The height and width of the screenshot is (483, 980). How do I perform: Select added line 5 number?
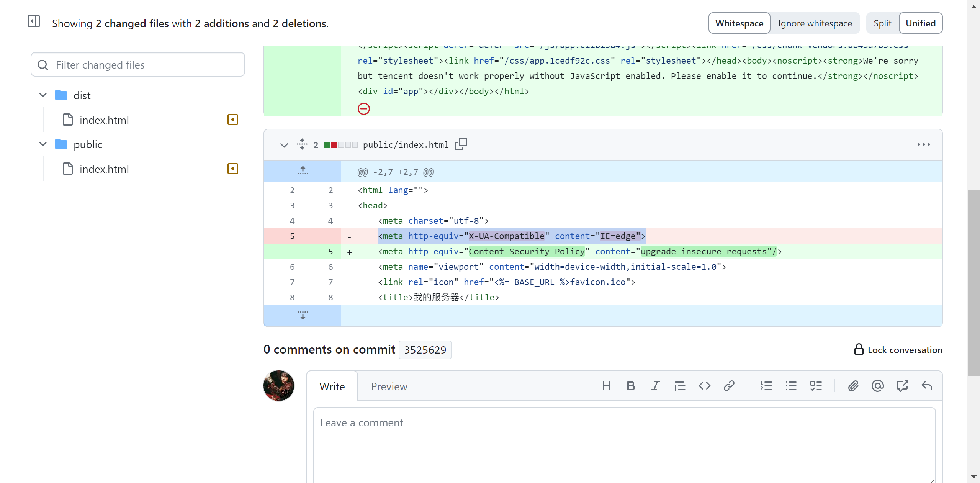click(330, 251)
